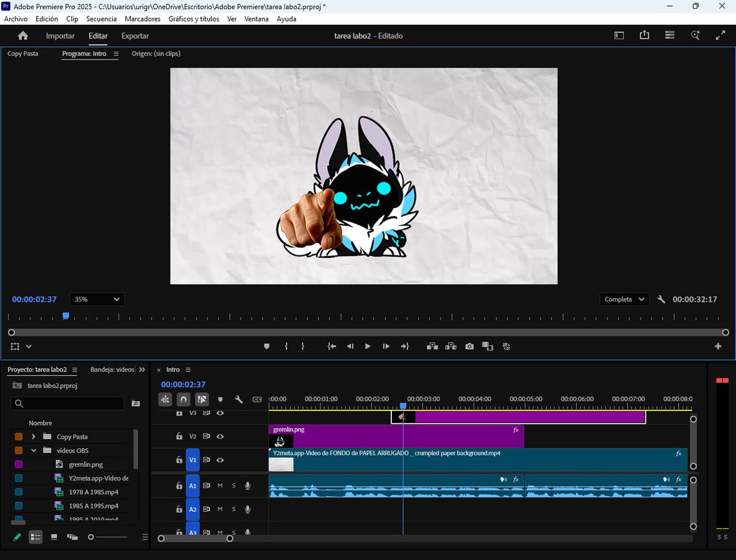
Task: Hide track V1 with eye icon
Action: point(220,460)
